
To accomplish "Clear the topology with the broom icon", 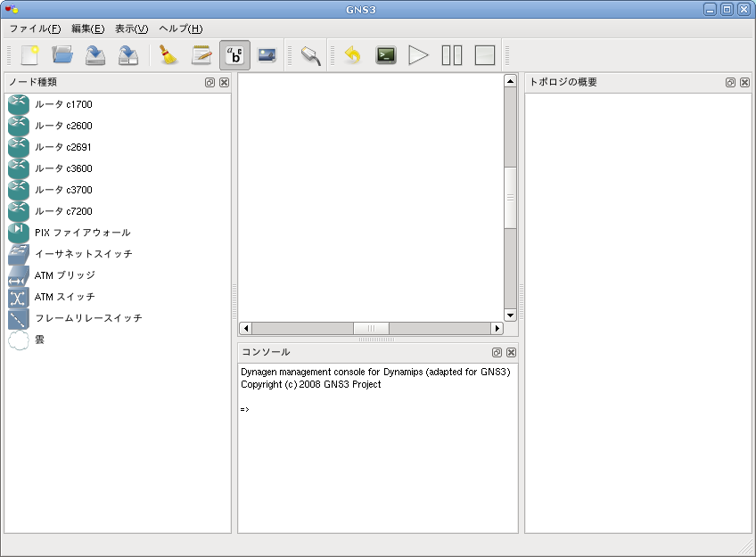I will click(168, 55).
